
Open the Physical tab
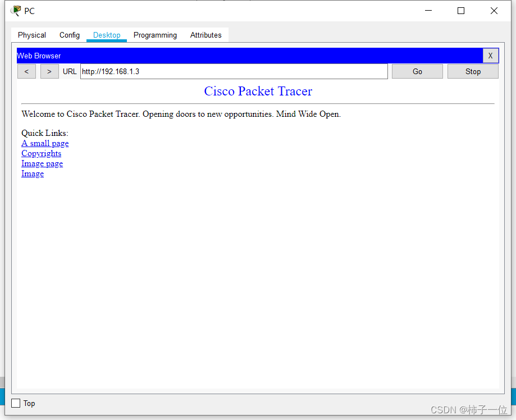(x=32, y=35)
